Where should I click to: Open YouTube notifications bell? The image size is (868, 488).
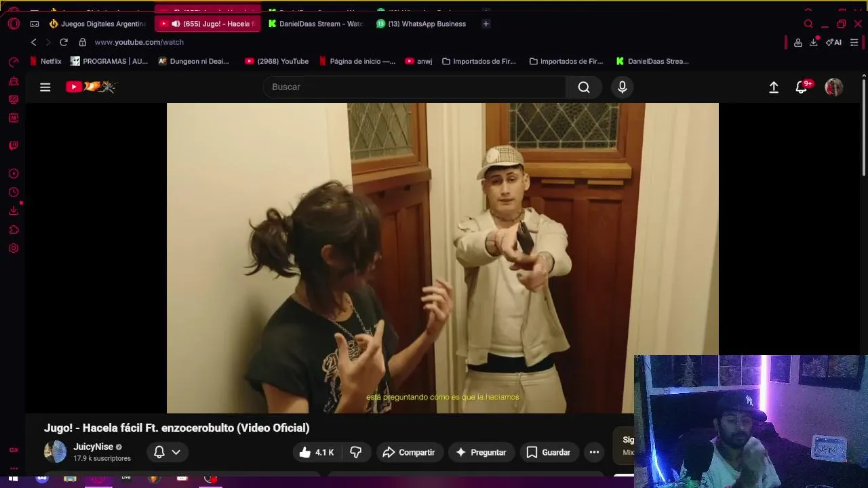pos(802,87)
